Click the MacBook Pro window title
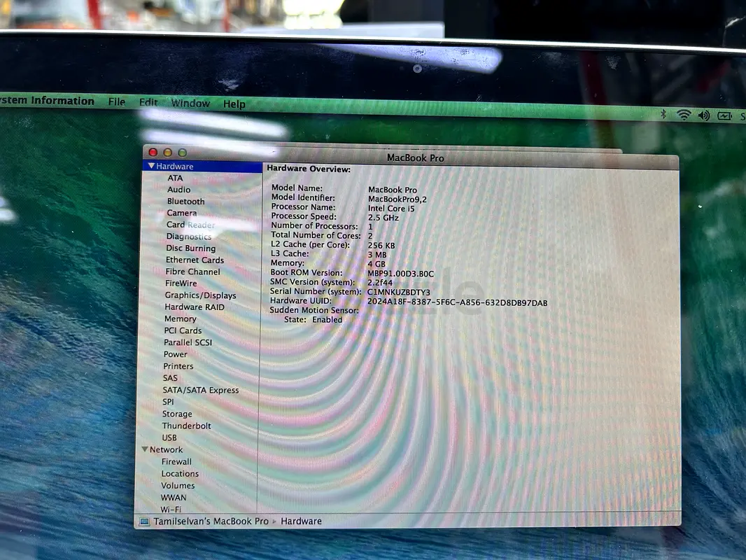This screenshot has width=746, height=560. click(415, 158)
